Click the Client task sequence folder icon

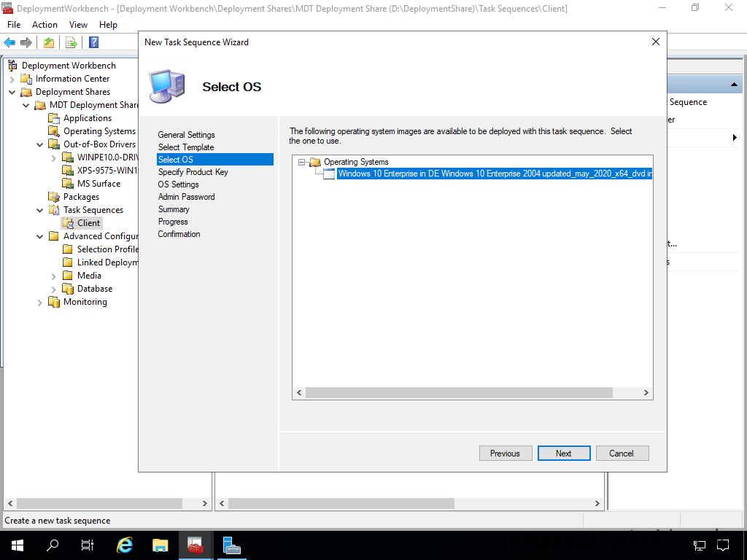(x=68, y=223)
